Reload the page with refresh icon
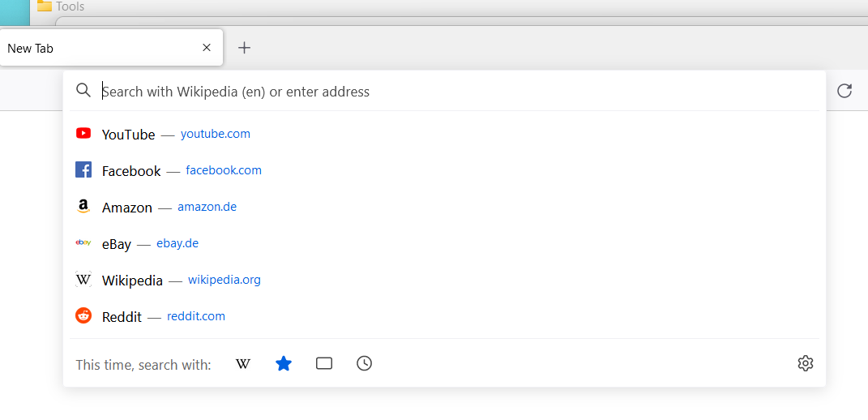The height and width of the screenshot is (420, 868). (844, 91)
